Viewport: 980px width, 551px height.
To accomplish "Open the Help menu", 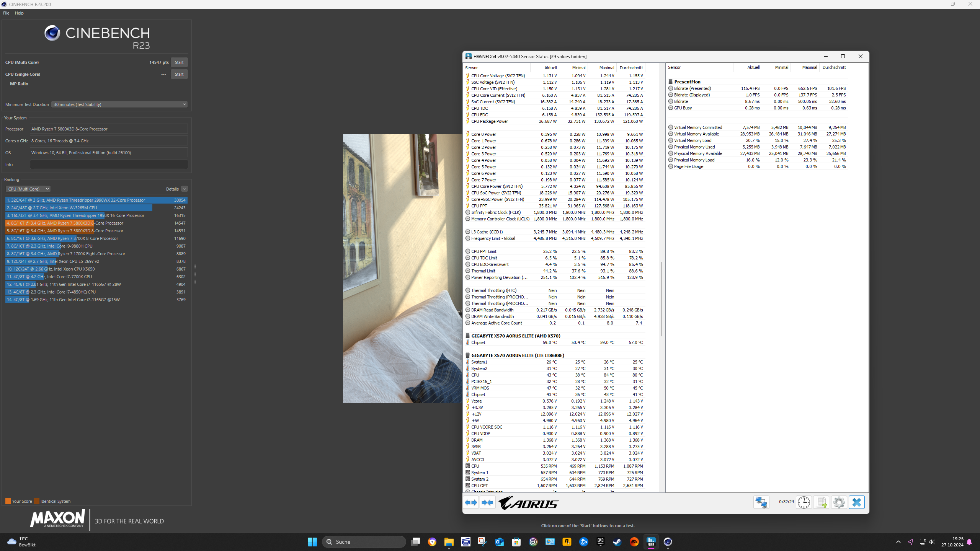I will pos(19,13).
